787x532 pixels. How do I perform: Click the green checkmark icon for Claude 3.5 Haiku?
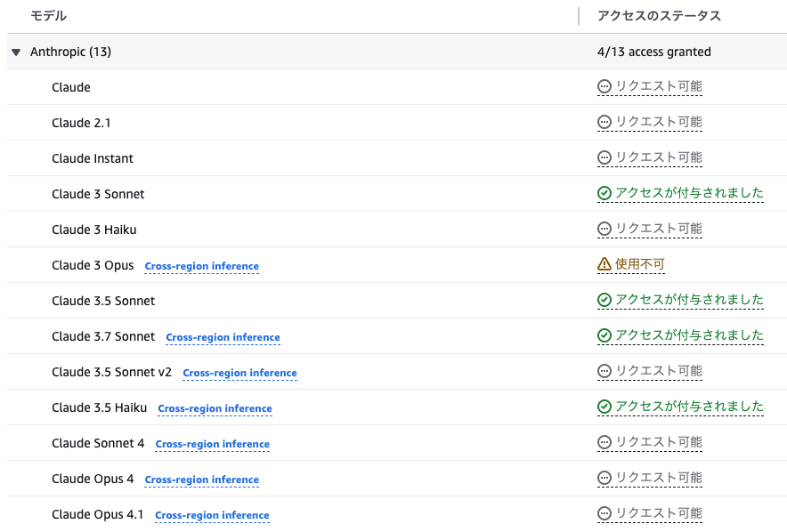coord(604,407)
